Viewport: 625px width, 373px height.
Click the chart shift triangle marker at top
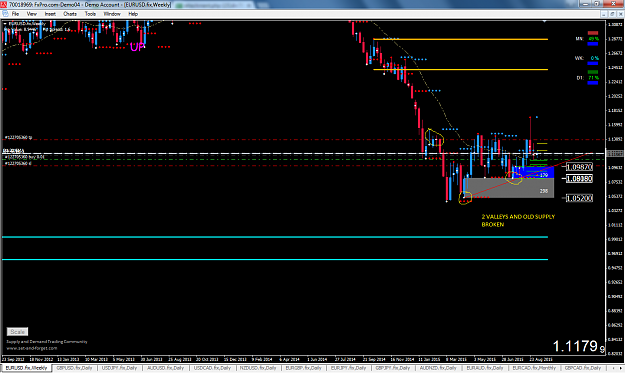pos(544,21)
